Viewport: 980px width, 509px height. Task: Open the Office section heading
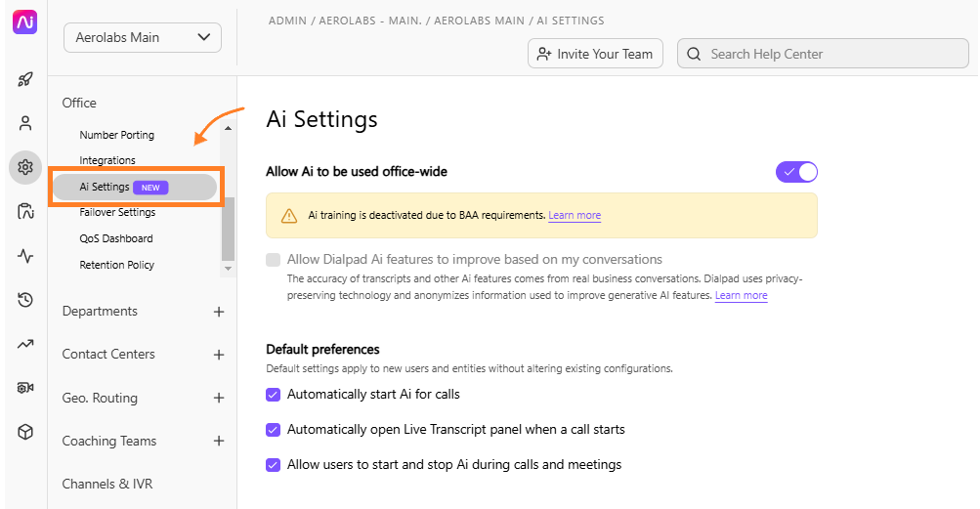click(79, 104)
